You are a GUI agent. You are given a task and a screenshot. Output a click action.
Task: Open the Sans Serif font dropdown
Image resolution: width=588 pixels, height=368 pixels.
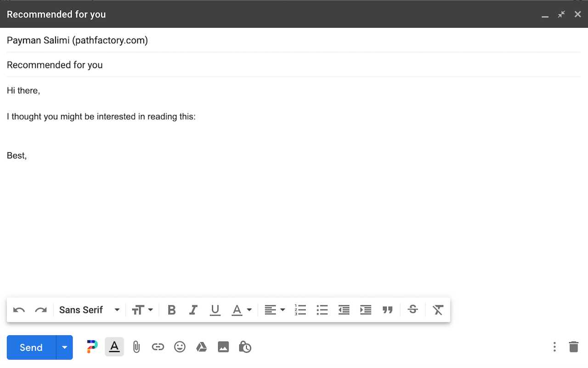point(89,310)
